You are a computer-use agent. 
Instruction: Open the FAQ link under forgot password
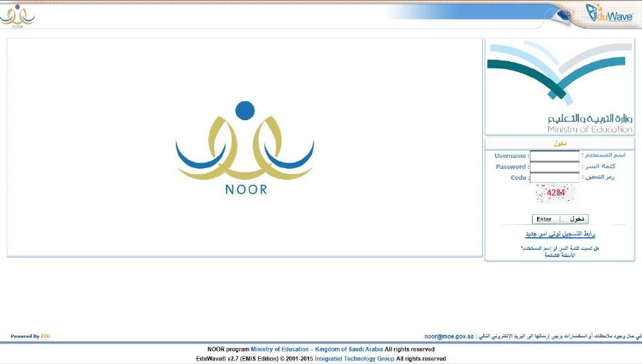click(x=560, y=256)
